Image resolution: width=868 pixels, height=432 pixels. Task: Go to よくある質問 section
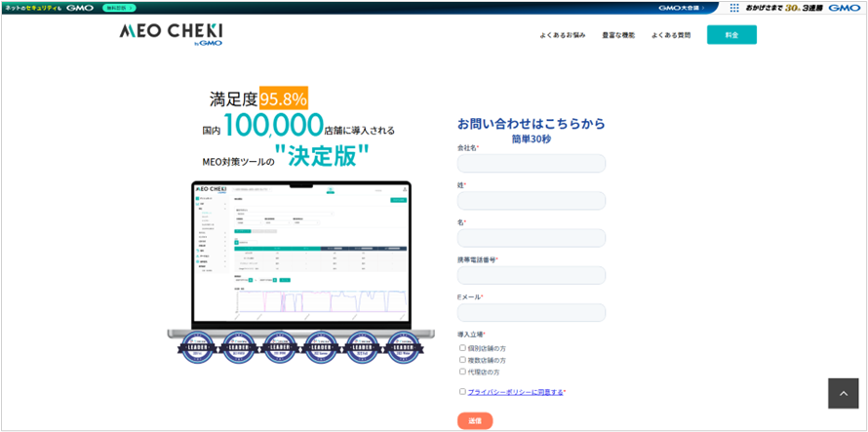pyautogui.click(x=671, y=35)
